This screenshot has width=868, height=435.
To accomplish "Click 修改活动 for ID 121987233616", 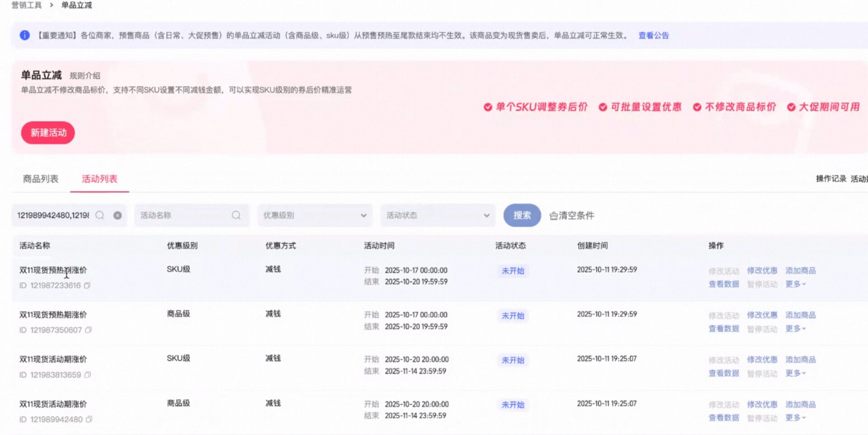I will (x=724, y=271).
